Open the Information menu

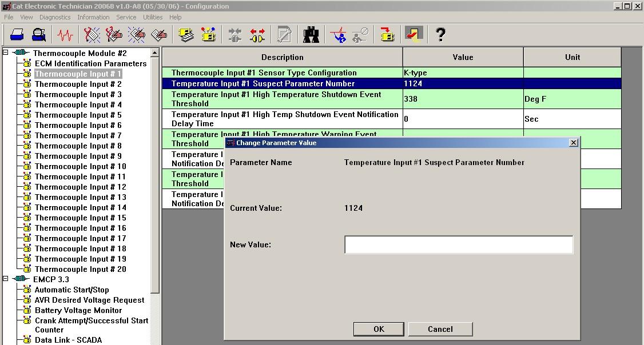click(x=93, y=17)
